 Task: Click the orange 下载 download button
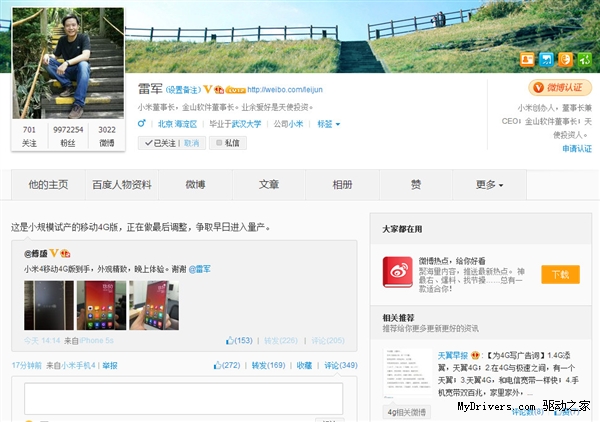pyautogui.click(x=561, y=274)
